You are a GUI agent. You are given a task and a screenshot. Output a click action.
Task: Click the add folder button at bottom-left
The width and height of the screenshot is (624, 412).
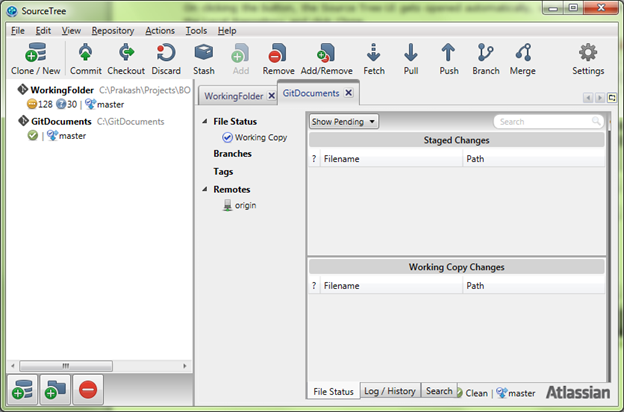click(55, 389)
